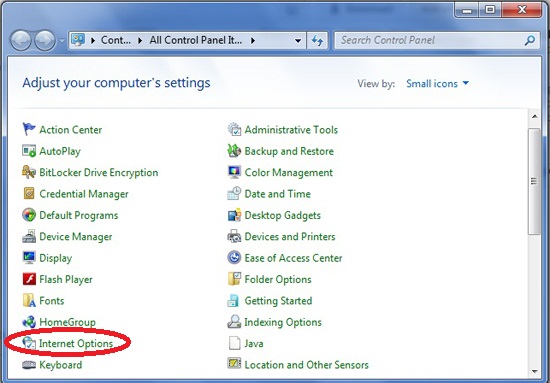This screenshot has width=550, height=383.
Task: Open Backup and Restore link
Action: coord(289,151)
